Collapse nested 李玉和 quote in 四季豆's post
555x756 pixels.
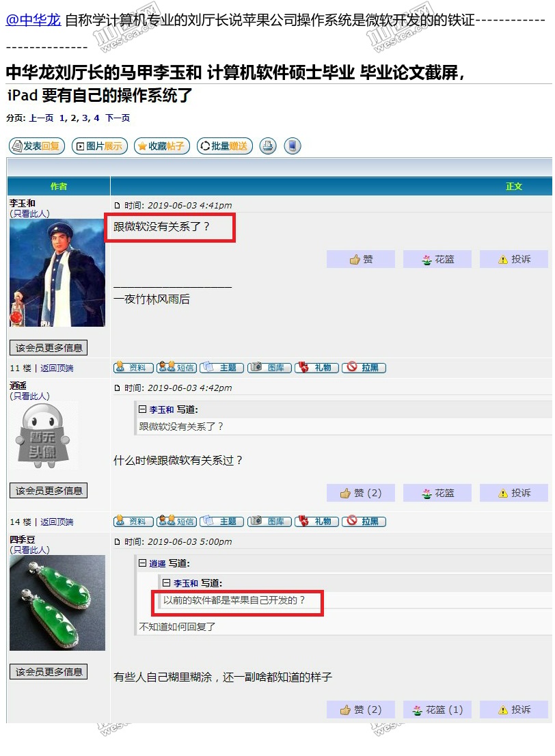166,582
